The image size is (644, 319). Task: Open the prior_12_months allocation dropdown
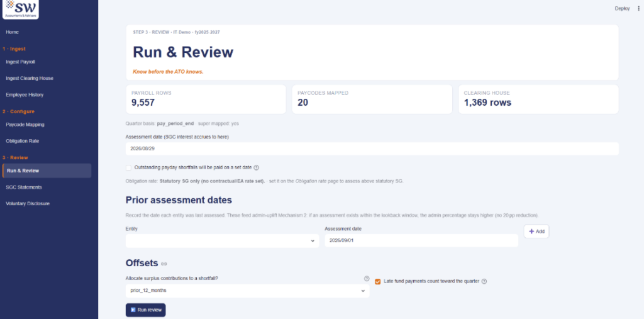(247, 291)
